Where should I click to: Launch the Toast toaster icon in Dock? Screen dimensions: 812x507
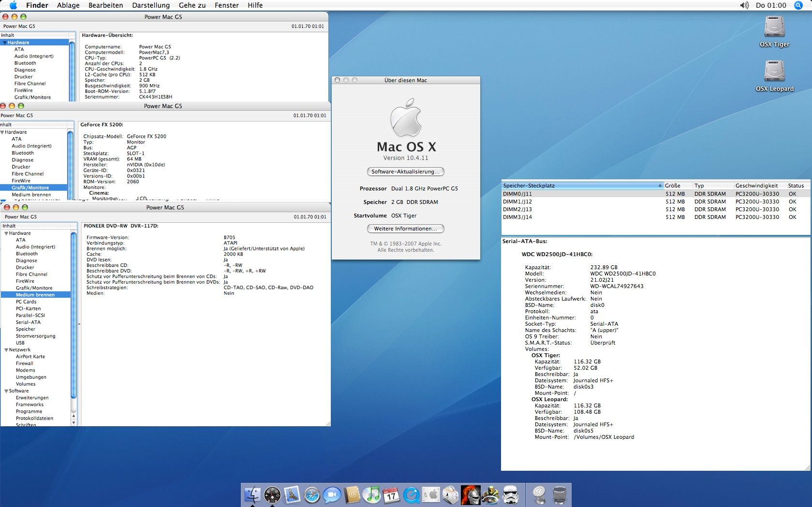tap(451, 494)
